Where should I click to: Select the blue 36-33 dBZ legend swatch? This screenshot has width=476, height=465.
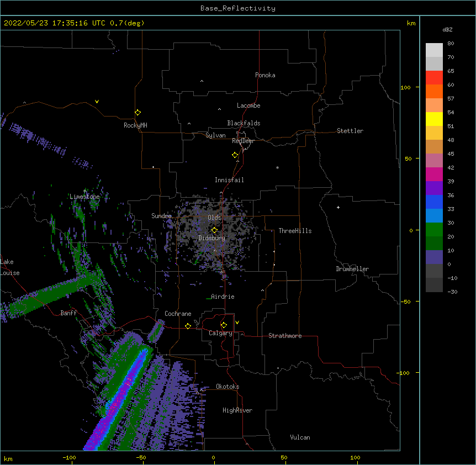434,202
